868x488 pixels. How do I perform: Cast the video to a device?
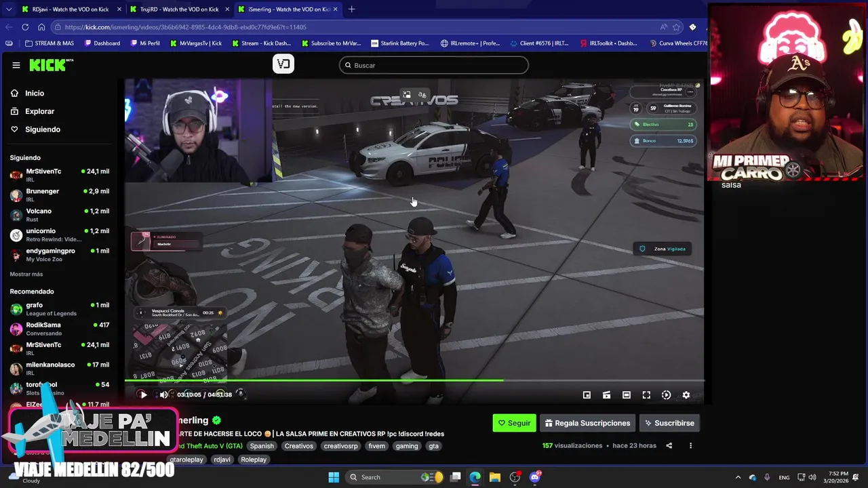click(x=606, y=395)
